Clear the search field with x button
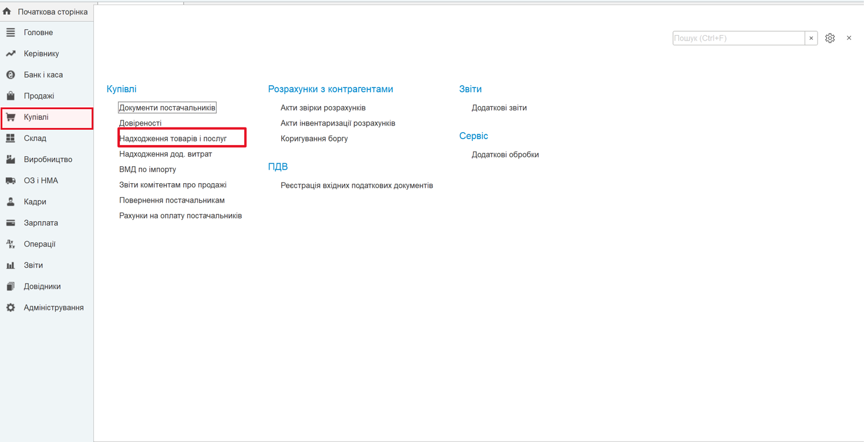Screen dimensions: 868x442 811,38
